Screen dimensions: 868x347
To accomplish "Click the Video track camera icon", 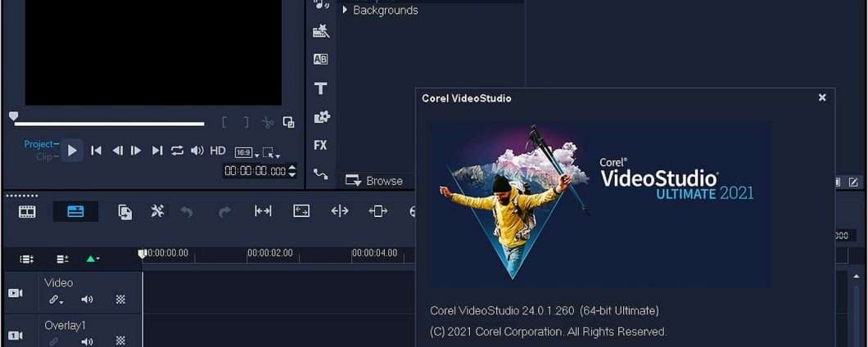I will (x=15, y=293).
